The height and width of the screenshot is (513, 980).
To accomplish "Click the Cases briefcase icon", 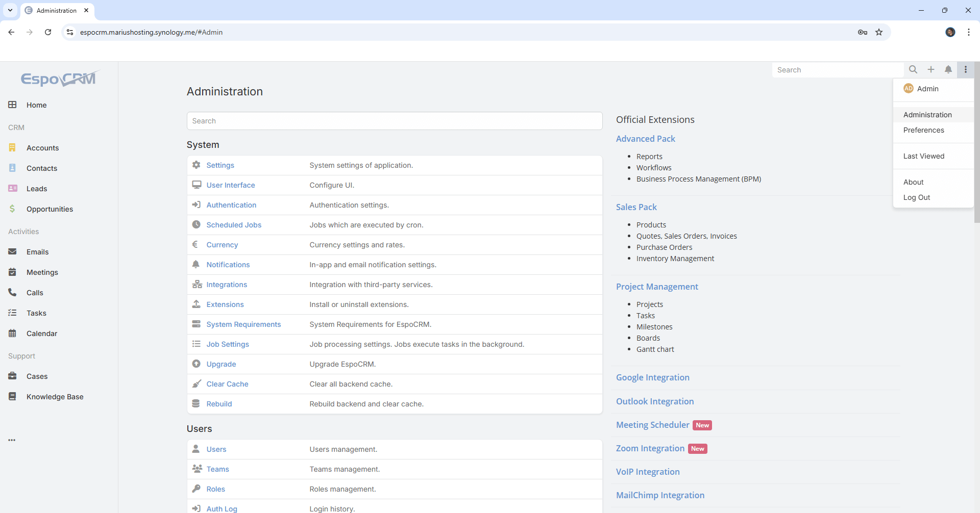I will pyautogui.click(x=12, y=376).
